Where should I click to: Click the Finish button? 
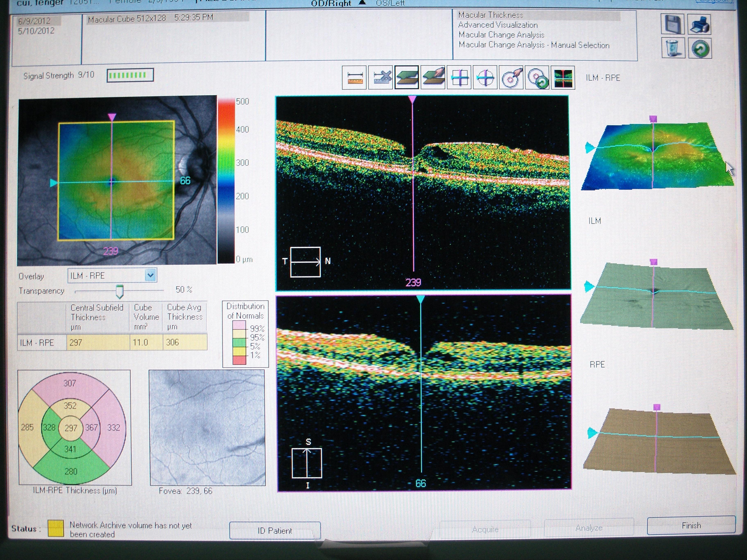691,525
